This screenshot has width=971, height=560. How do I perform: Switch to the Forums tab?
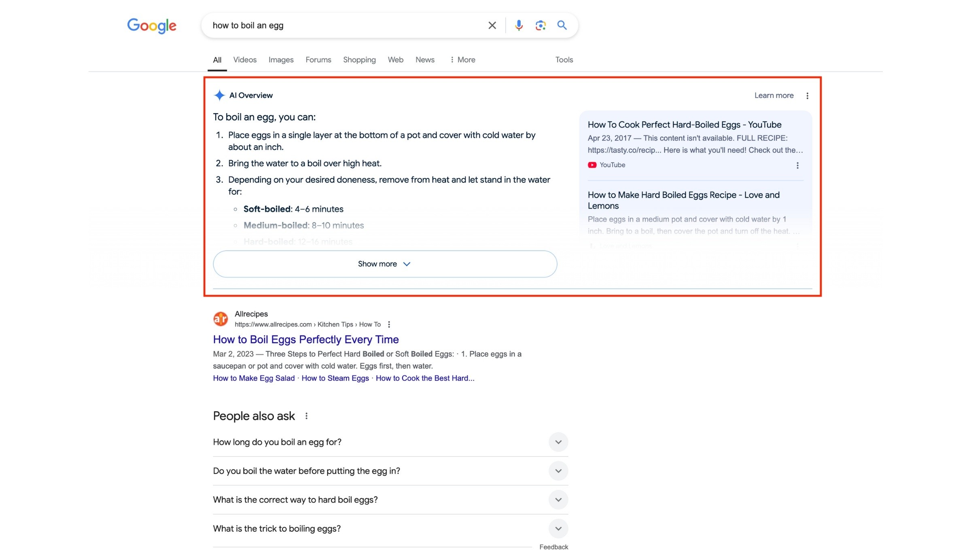(x=318, y=60)
